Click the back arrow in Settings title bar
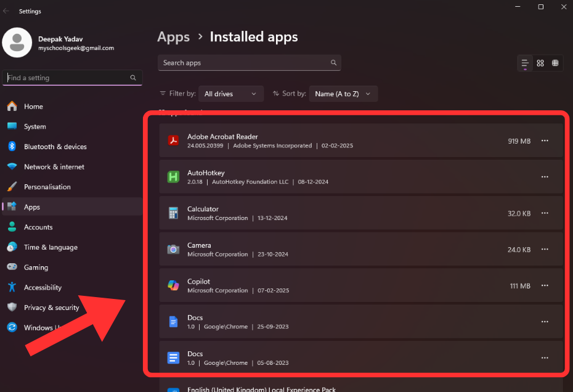 coord(6,11)
